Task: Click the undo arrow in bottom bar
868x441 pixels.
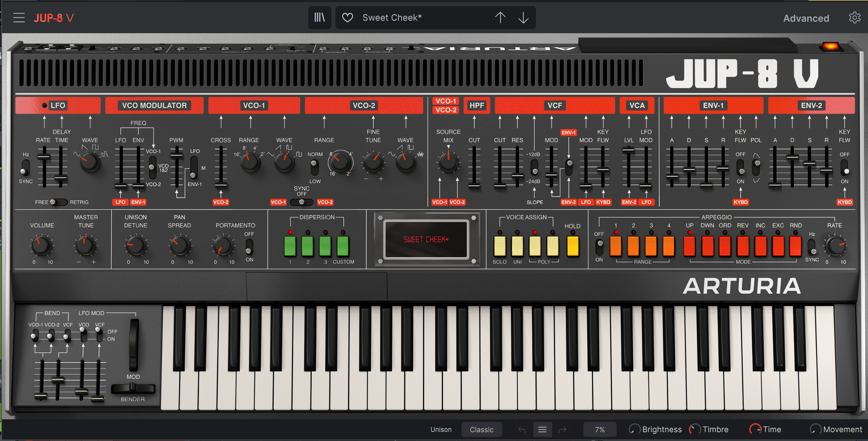Action: pos(522,430)
